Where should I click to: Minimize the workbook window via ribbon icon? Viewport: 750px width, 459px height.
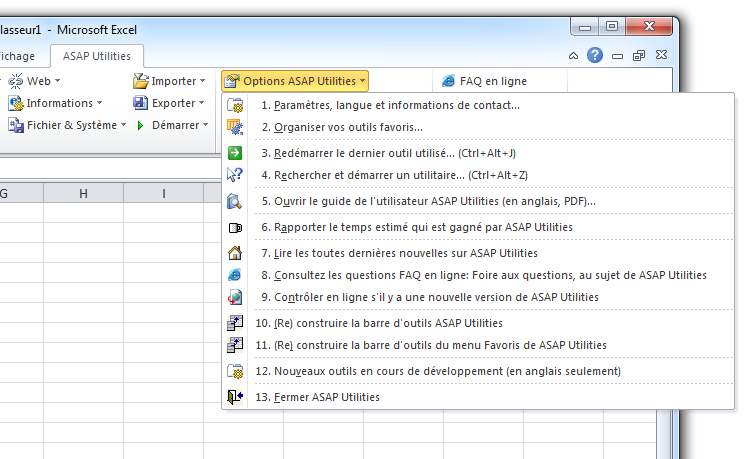(x=618, y=56)
